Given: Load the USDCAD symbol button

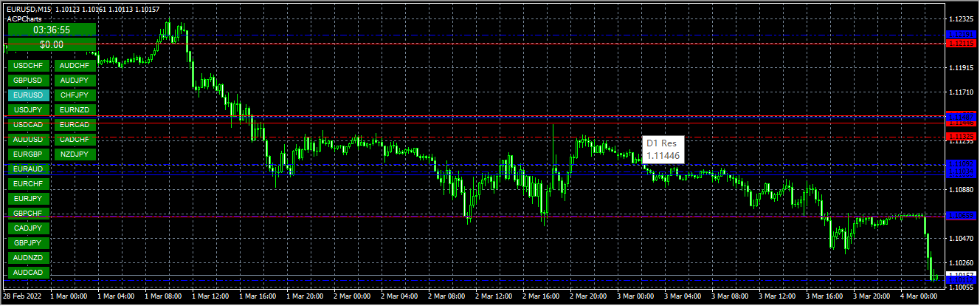Looking at the screenshot, I should (29, 124).
